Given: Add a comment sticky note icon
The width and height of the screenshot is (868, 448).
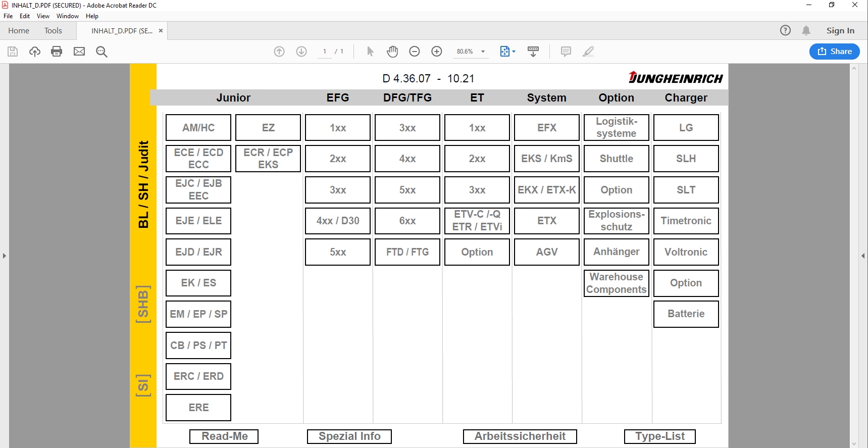Looking at the screenshot, I should (566, 52).
